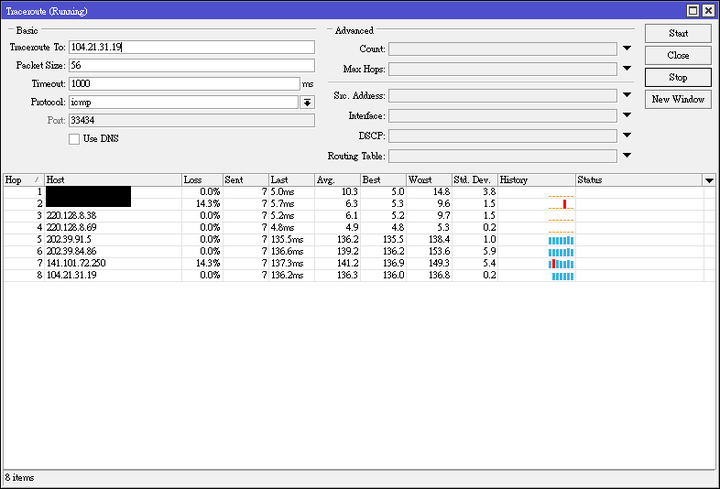This screenshot has height=489, width=720.
Task: Maximize the Traceroute window
Action: coord(693,11)
